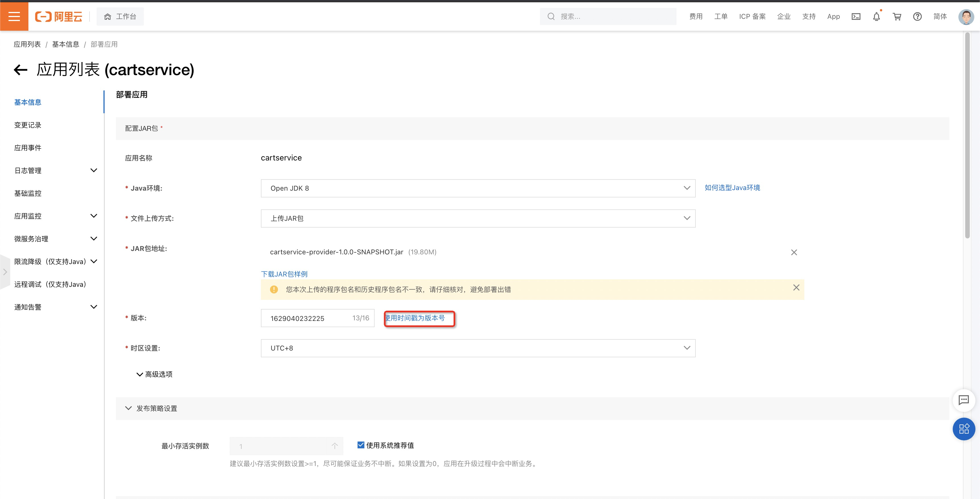The width and height of the screenshot is (980, 499).
Task: Open change records in the sidebar
Action: pyautogui.click(x=28, y=125)
